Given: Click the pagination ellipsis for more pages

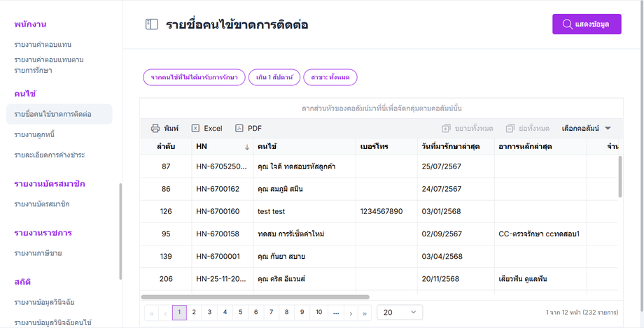Looking at the screenshot, I should [x=336, y=313].
